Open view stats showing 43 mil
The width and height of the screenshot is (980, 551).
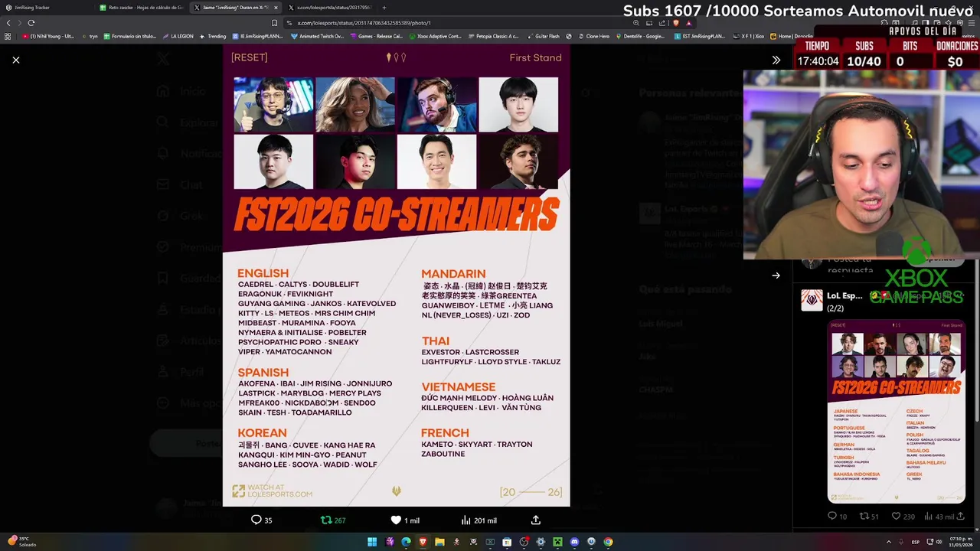pos(939,517)
